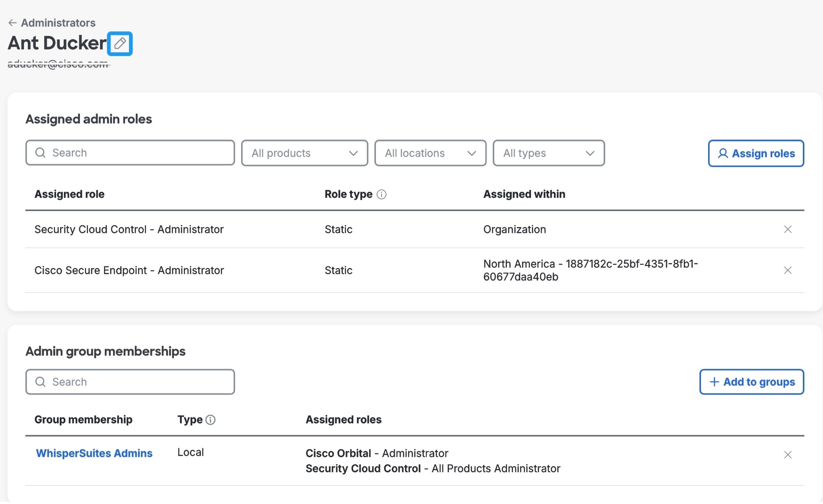823x504 pixels.
Task: Open the WhisperSuites Admins group link
Action: pos(94,453)
